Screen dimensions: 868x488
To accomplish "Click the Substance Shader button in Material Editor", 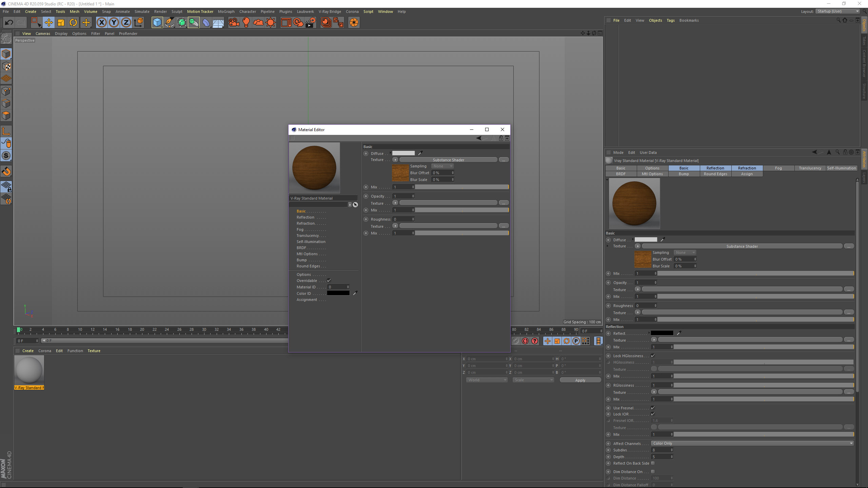I will [x=448, y=160].
